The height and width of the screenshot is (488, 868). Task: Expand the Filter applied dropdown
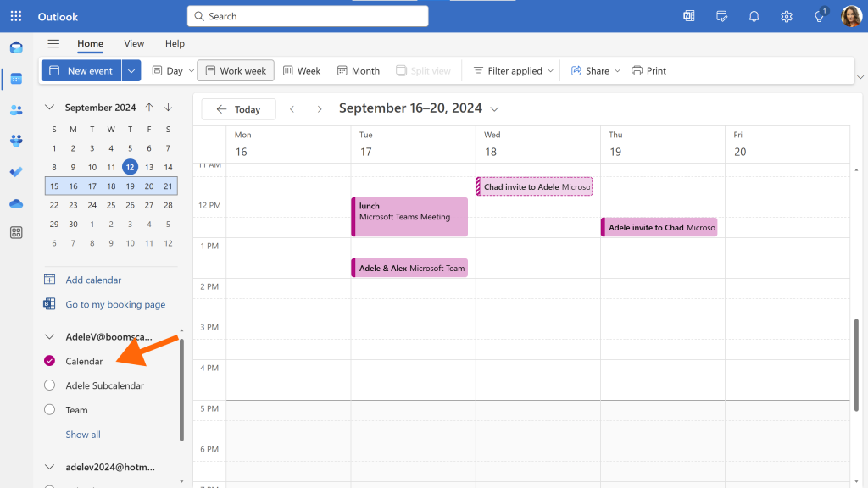click(513, 71)
